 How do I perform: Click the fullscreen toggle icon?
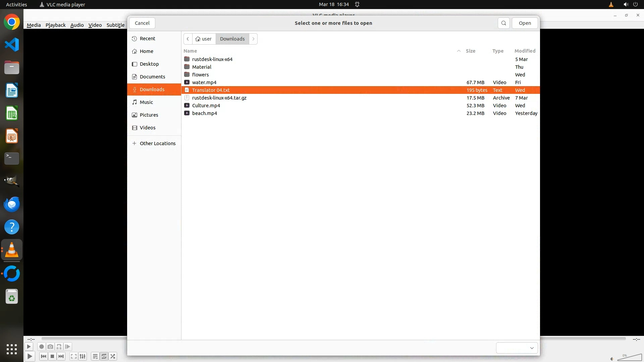[x=74, y=356]
